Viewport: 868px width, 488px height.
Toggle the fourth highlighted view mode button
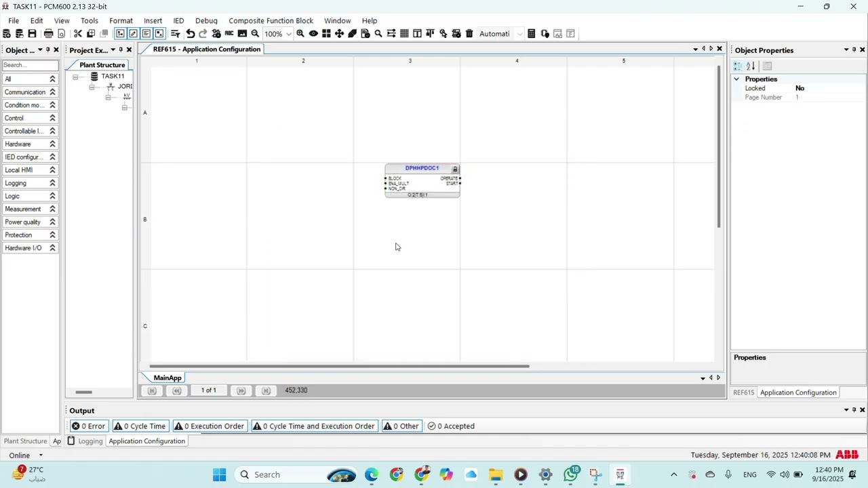159,34
